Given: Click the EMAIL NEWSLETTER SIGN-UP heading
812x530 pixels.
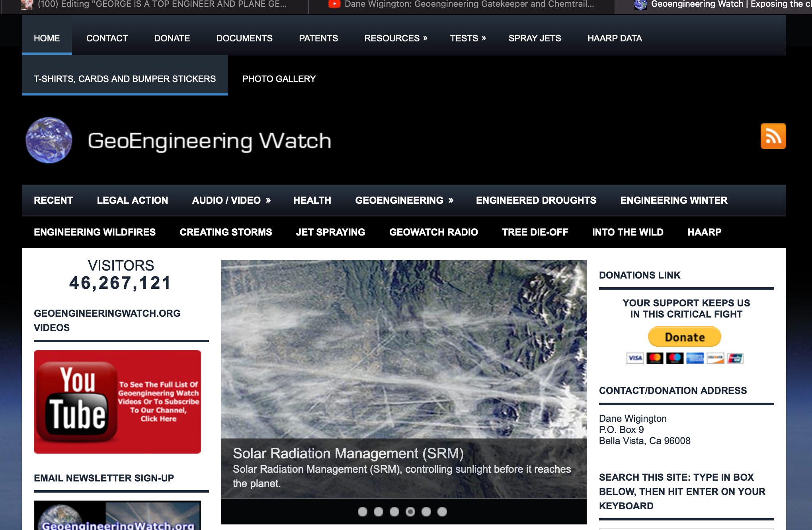Looking at the screenshot, I should [x=104, y=478].
